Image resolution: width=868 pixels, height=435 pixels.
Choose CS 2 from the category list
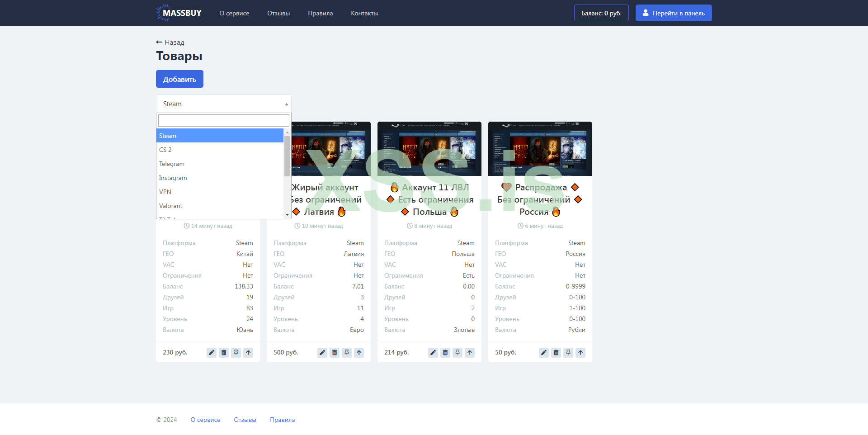pyautogui.click(x=220, y=150)
